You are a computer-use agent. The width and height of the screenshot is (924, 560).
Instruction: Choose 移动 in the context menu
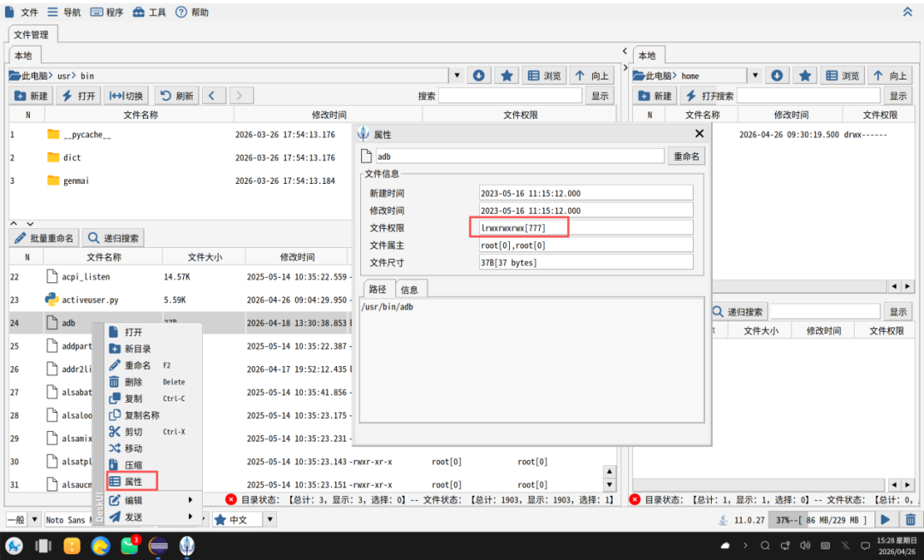click(153, 448)
